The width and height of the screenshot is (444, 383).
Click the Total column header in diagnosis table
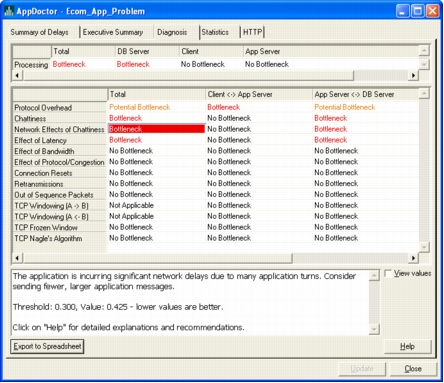(x=156, y=94)
